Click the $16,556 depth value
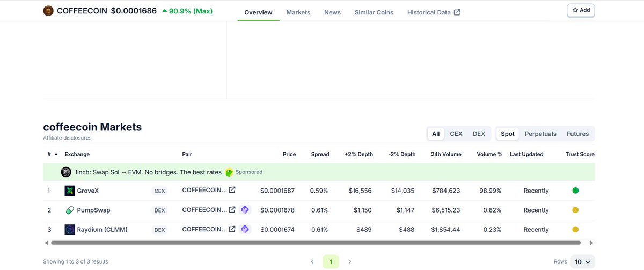 (x=361, y=191)
